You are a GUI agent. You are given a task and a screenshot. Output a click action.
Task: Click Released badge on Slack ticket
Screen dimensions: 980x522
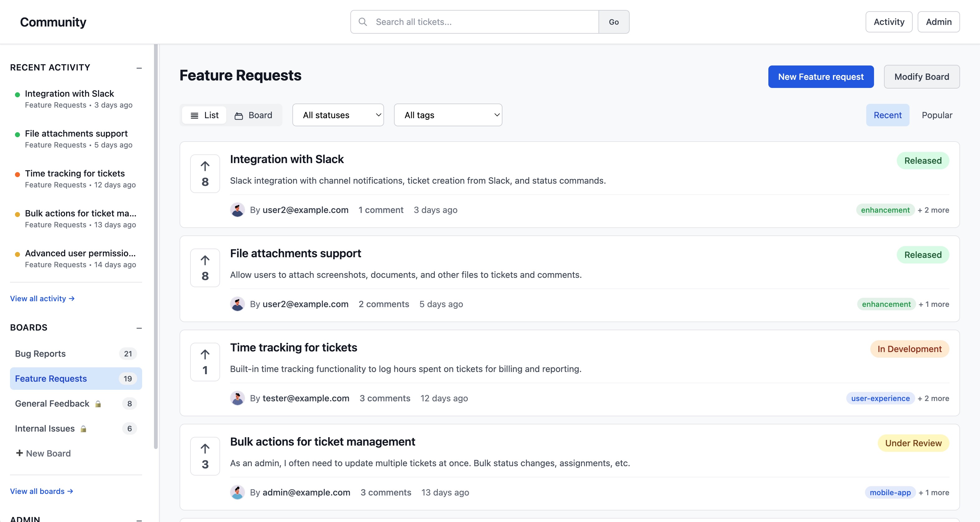923,161
